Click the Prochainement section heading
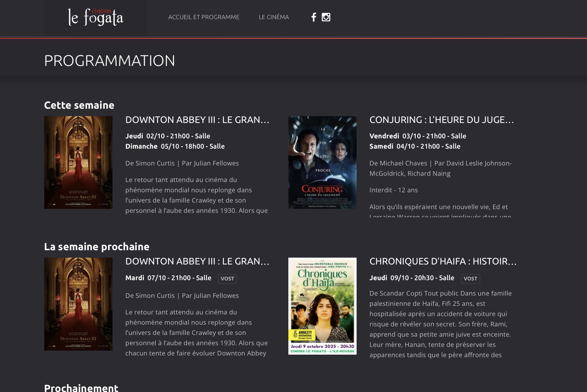Screen dimensions: 587x392 81,387
